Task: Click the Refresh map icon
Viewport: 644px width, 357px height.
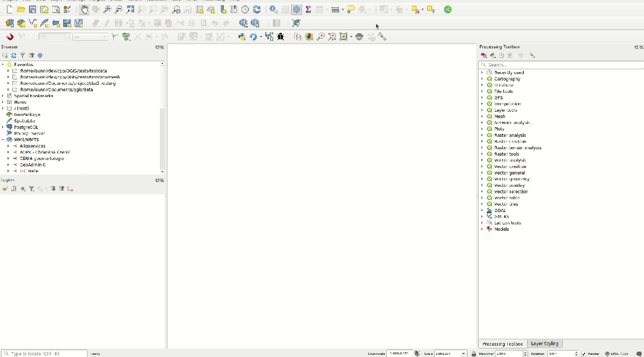Action: (x=257, y=10)
